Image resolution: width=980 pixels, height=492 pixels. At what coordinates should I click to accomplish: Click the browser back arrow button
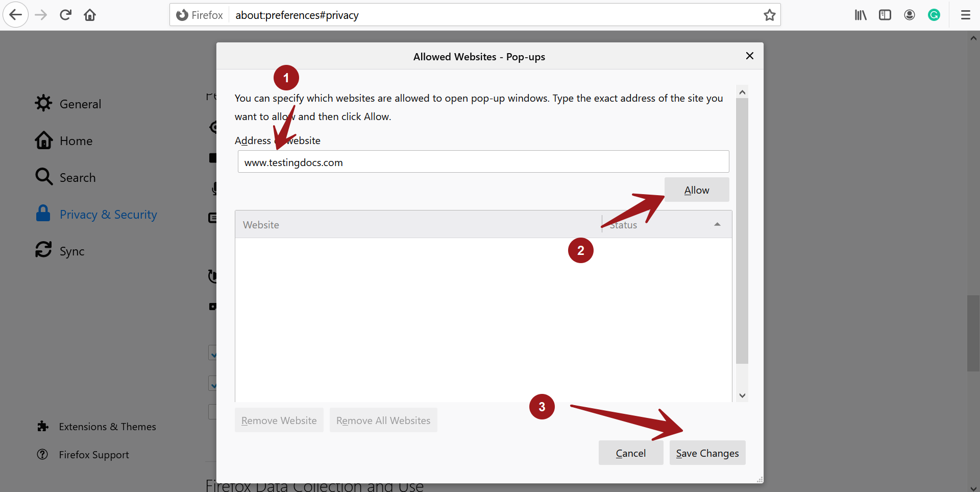tap(15, 15)
